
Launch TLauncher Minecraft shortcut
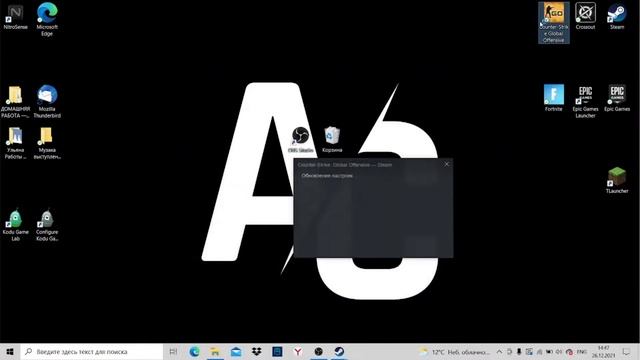[617, 180]
